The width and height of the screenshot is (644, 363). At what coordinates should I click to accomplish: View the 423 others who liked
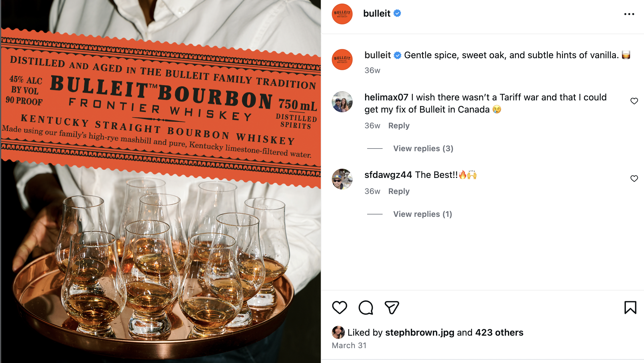pos(499,332)
